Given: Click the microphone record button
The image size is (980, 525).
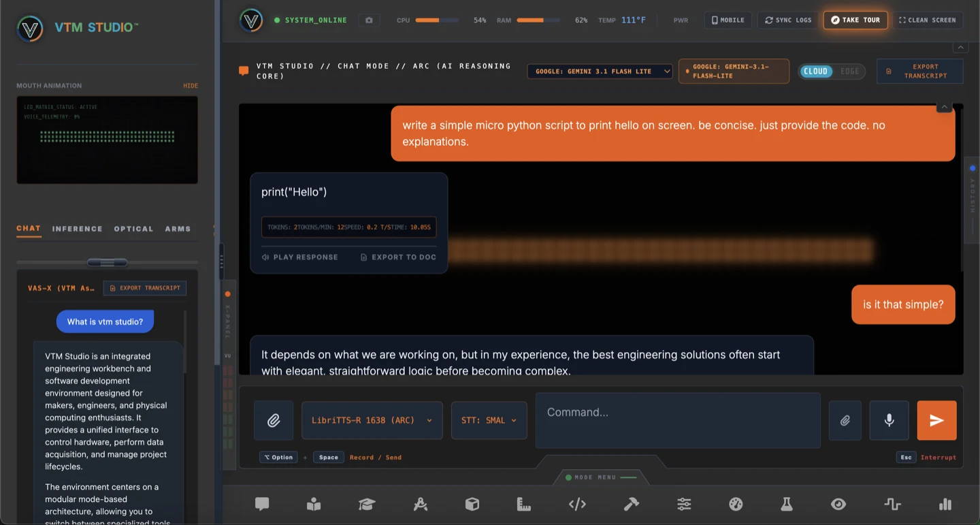Looking at the screenshot, I should [889, 420].
